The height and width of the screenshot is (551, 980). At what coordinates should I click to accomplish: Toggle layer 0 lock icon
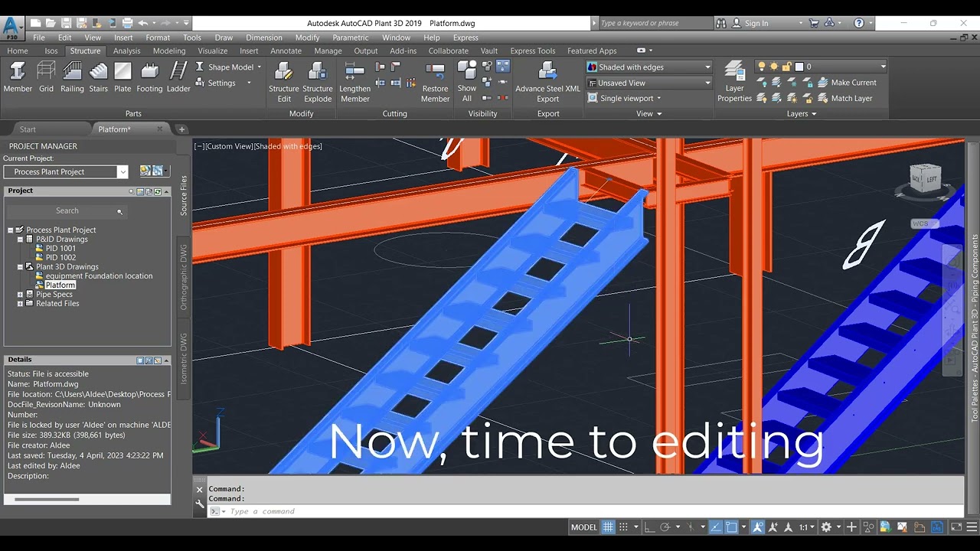point(786,67)
